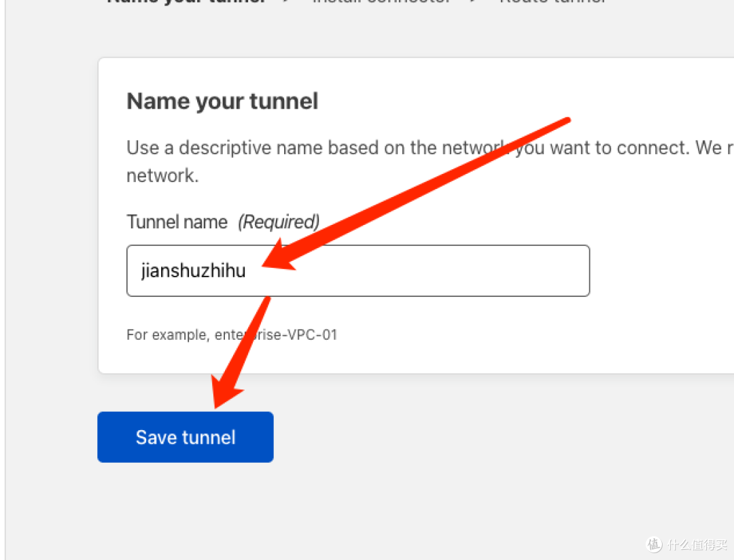
Task: Click the Name your tunnel card heading
Action: [x=222, y=101]
